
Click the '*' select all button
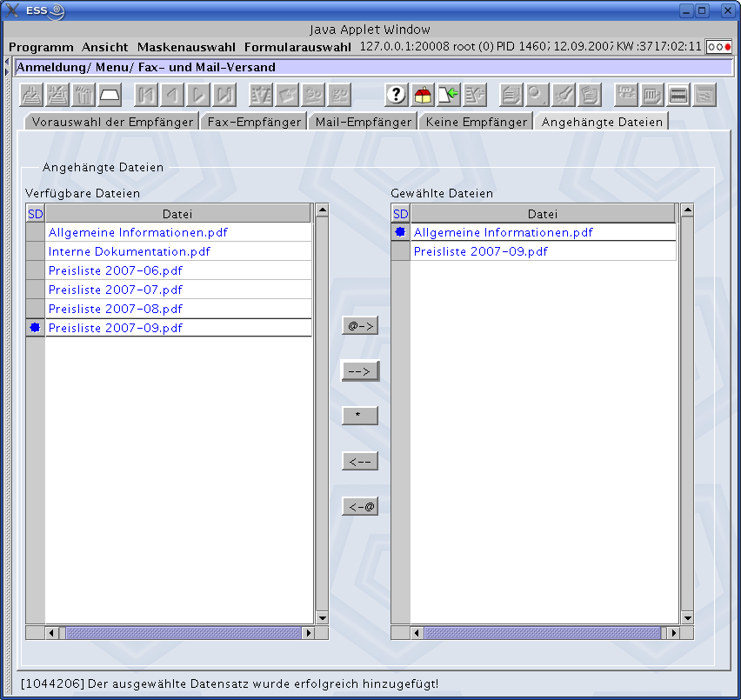coord(360,416)
